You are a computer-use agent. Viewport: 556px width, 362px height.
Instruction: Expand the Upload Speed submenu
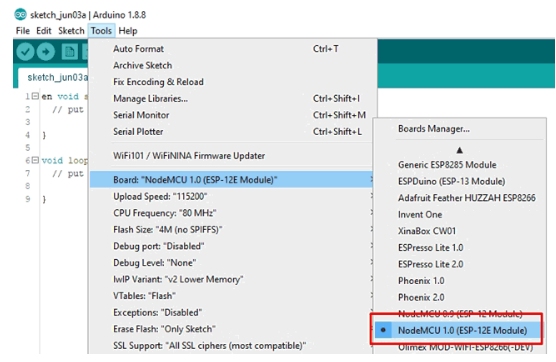click(231, 196)
